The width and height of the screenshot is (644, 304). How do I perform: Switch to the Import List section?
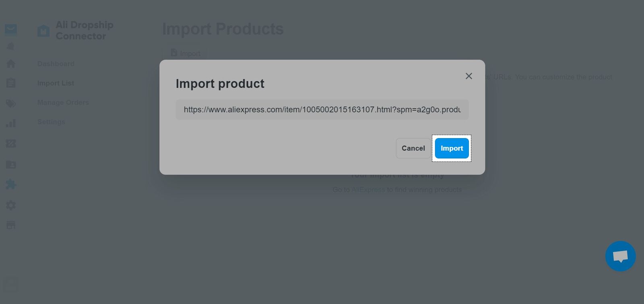pos(55,83)
